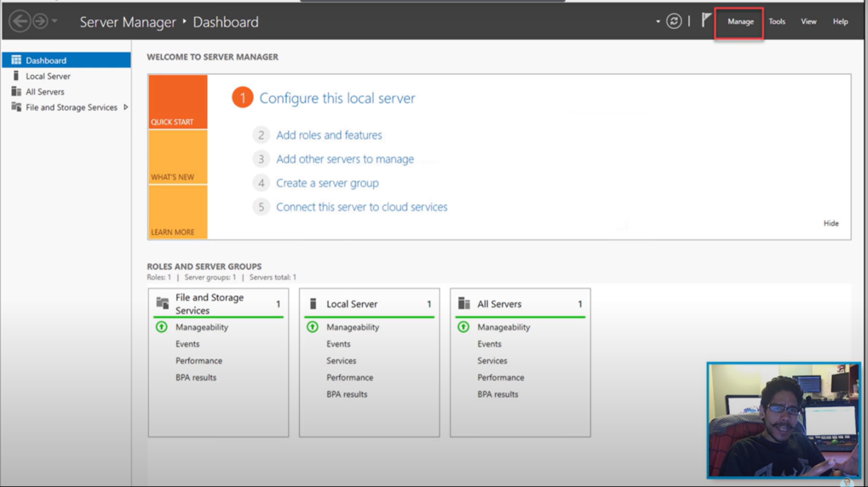868x487 pixels.
Task: Open Events in File and Storage Services tile
Action: click(x=187, y=344)
